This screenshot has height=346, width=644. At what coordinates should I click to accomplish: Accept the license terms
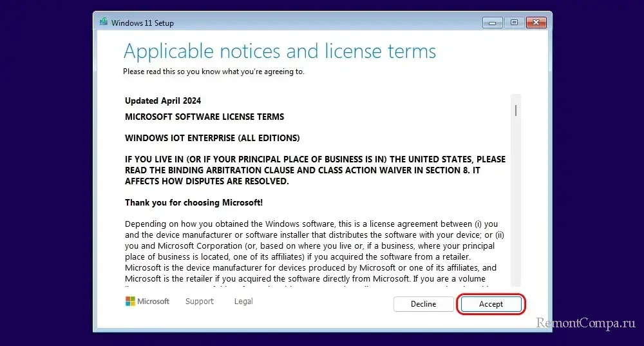coord(491,304)
